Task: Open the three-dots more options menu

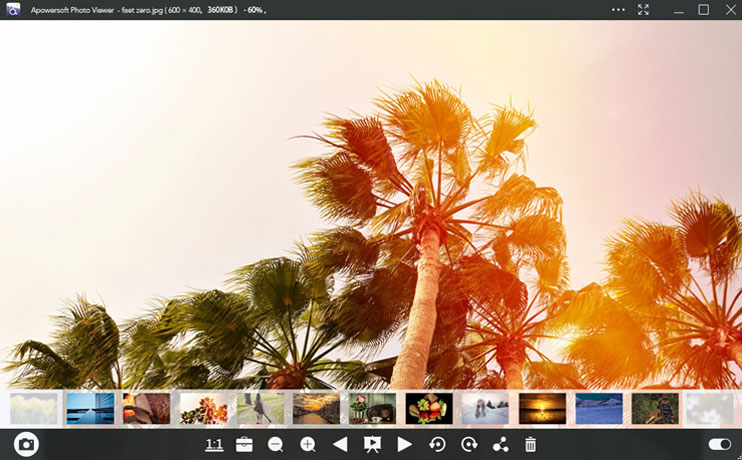Action: pyautogui.click(x=618, y=9)
